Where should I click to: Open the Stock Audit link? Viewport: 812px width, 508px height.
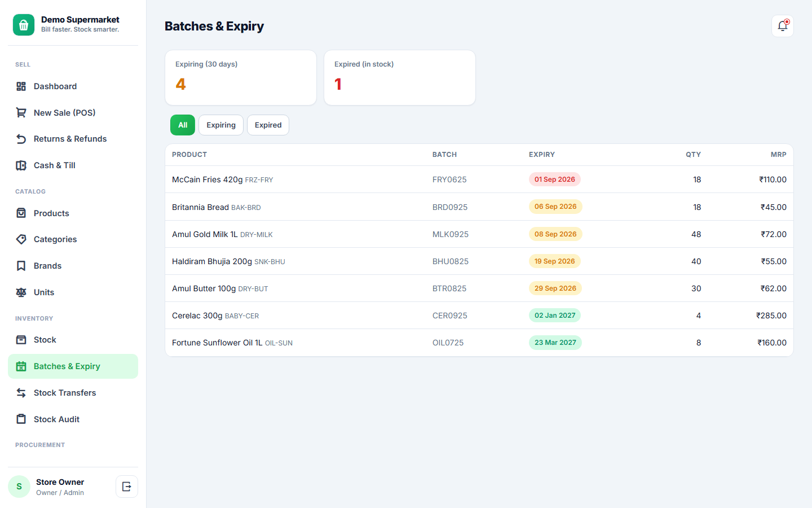click(x=73, y=419)
